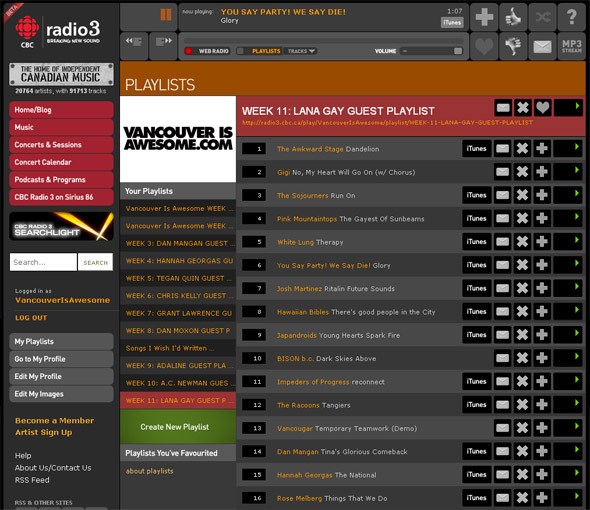Open the Music menu item
The height and width of the screenshot is (510, 590).
(61, 127)
